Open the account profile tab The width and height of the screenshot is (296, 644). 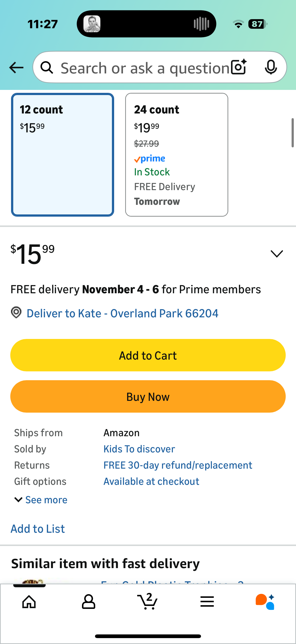88,602
